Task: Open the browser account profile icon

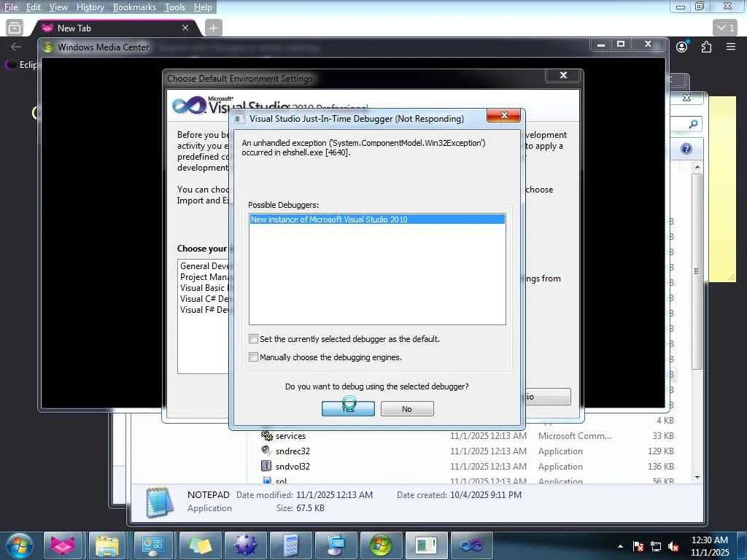Action: click(682, 47)
